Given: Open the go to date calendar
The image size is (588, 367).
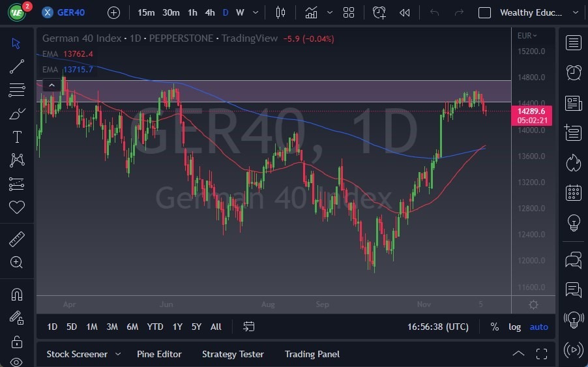Looking at the screenshot, I should pyautogui.click(x=248, y=327).
